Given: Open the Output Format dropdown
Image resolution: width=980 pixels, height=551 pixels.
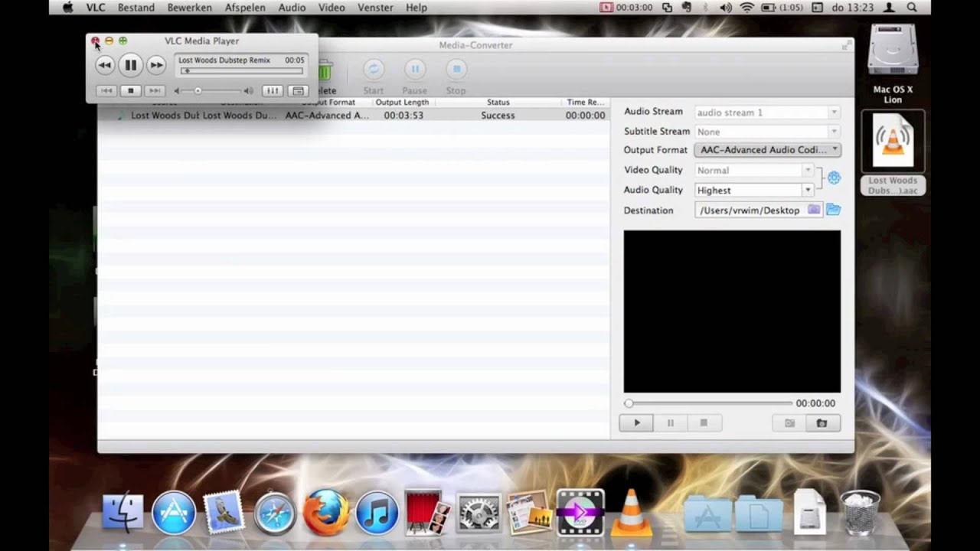Looking at the screenshot, I should click(767, 150).
